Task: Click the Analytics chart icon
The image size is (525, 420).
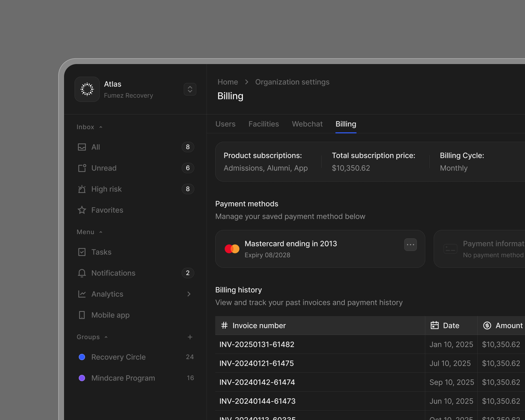Action: tap(82, 294)
